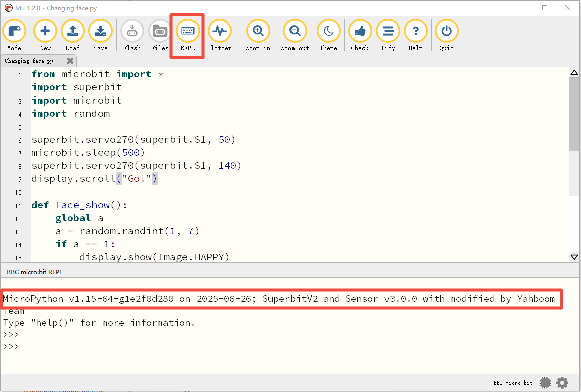Check the code with thumbs-up icon
The image size is (581, 392).
[x=360, y=35]
